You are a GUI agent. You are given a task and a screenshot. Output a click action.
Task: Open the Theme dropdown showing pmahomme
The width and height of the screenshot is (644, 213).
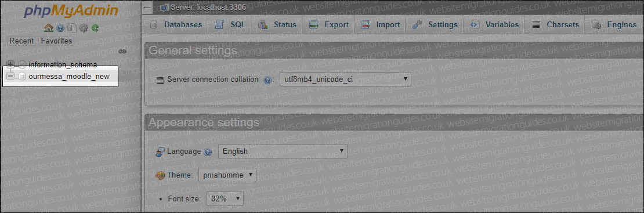[x=227, y=175]
